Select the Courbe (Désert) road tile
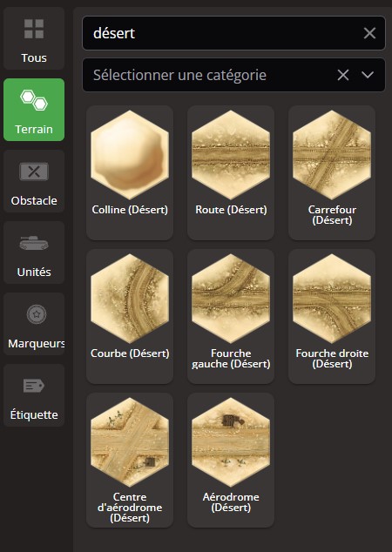The height and width of the screenshot is (552, 392). pos(130,316)
